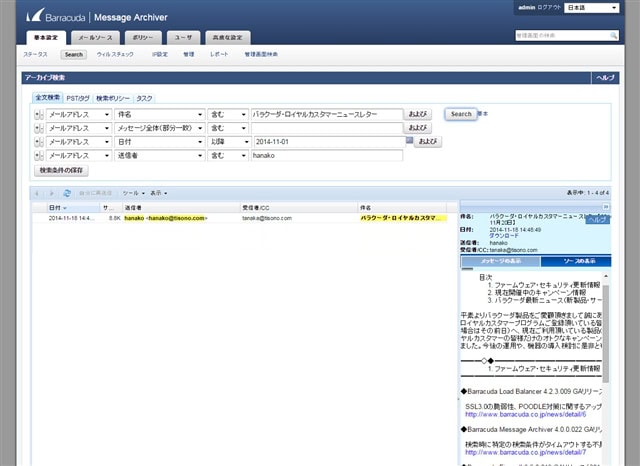The width and height of the screenshot is (640, 466).
Task: Click the ログアウト link
Action: 549,7
